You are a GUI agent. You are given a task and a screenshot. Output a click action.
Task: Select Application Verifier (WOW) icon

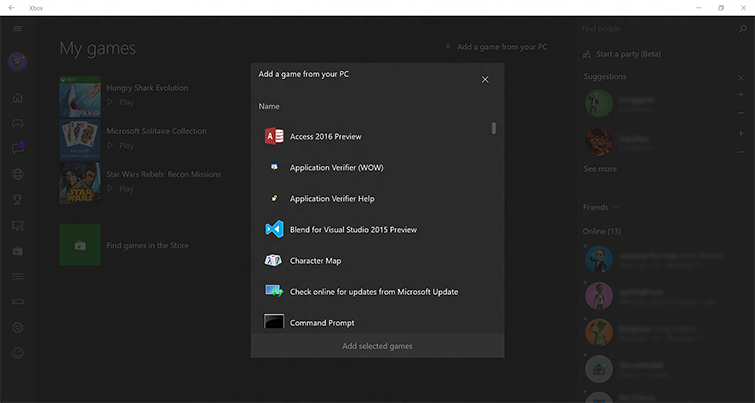click(x=274, y=167)
